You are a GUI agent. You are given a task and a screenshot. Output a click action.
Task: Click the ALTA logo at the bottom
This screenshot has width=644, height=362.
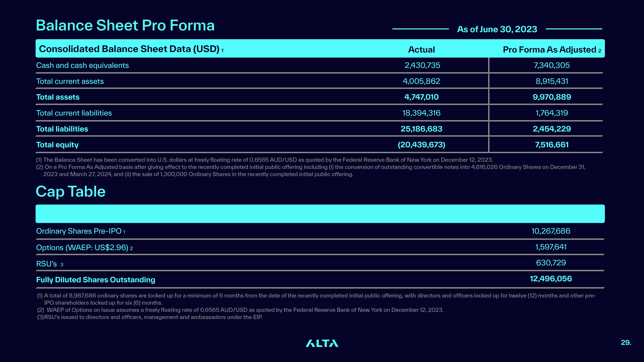(x=322, y=343)
